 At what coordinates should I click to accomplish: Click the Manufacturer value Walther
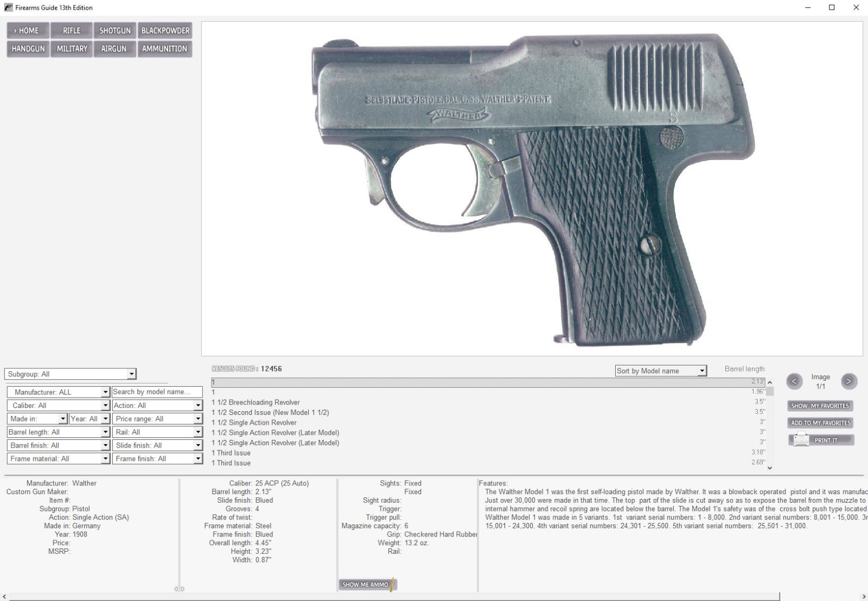[x=84, y=483]
